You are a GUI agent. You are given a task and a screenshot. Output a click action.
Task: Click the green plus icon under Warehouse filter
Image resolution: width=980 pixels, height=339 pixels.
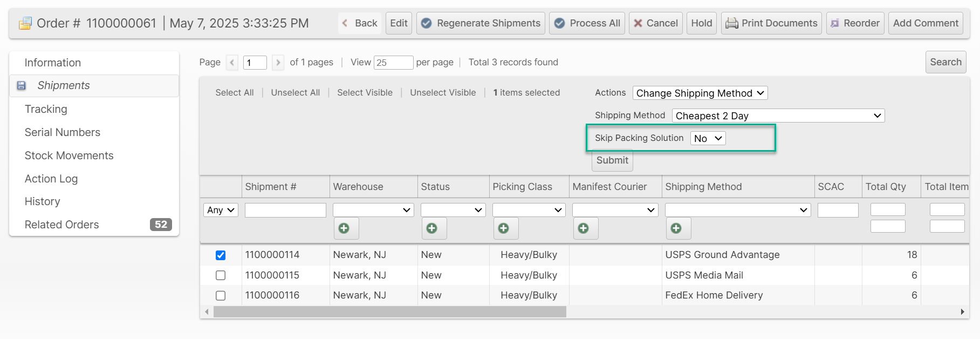point(344,228)
